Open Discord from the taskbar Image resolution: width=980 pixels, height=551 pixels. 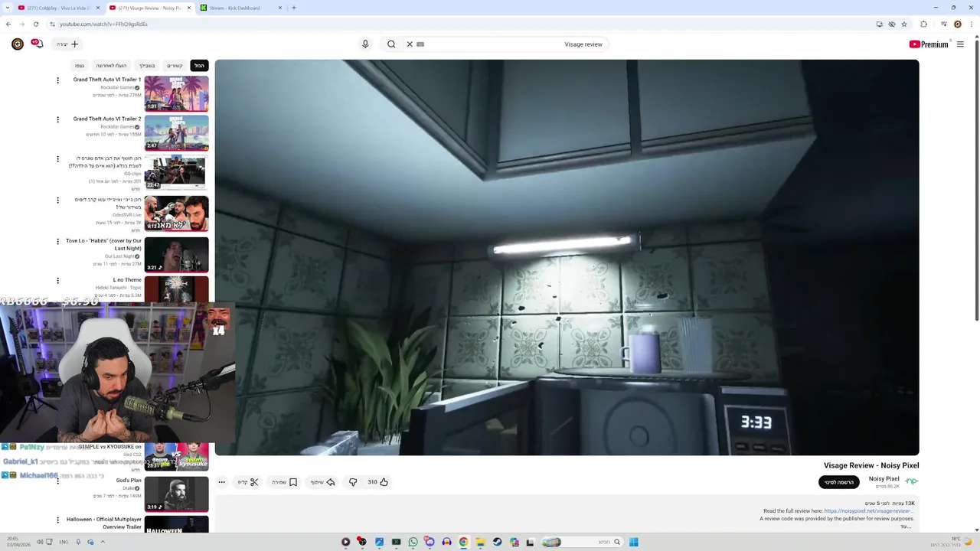click(x=430, y=542)
